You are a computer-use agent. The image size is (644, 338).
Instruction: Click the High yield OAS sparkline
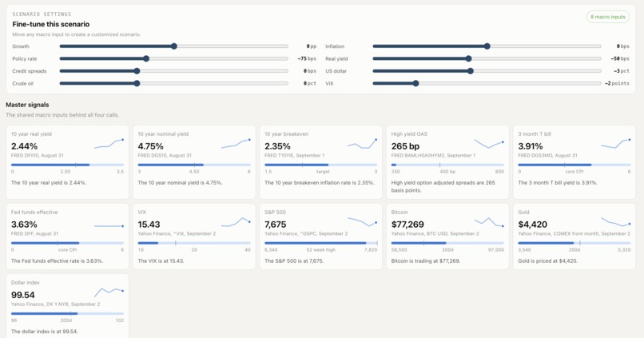pos(489,143)
